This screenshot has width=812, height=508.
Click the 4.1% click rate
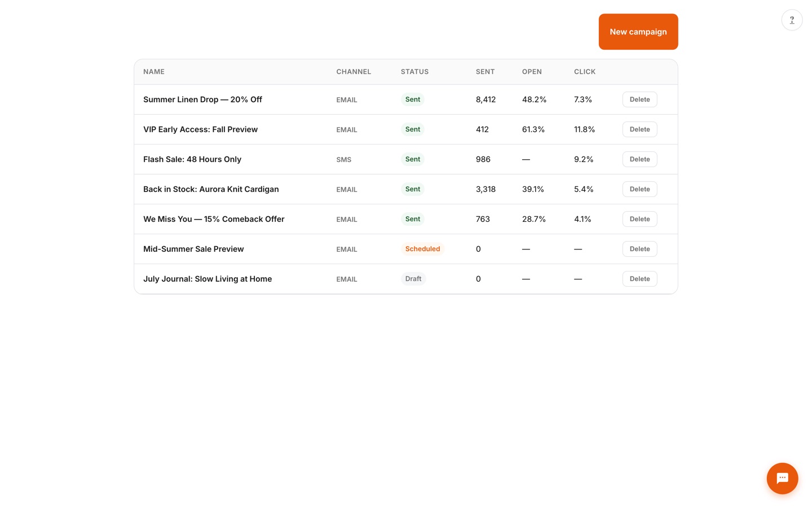[x=582, y=219]
